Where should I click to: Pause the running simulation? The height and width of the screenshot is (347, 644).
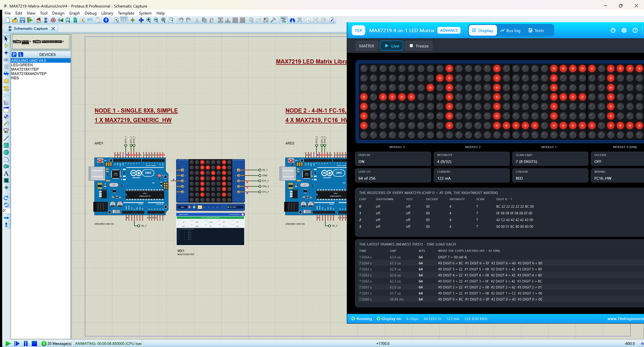coord(26,343)
